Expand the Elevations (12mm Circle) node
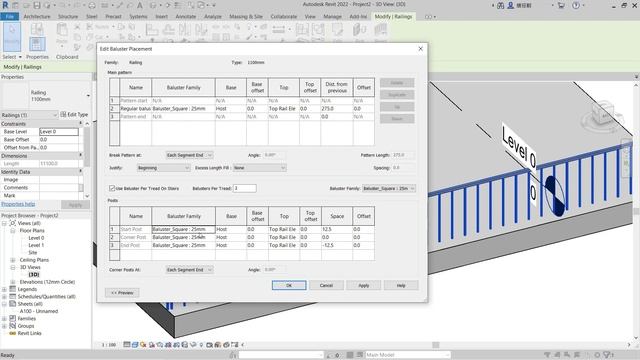Screen dimensions: 640x360 coord(13,282)
